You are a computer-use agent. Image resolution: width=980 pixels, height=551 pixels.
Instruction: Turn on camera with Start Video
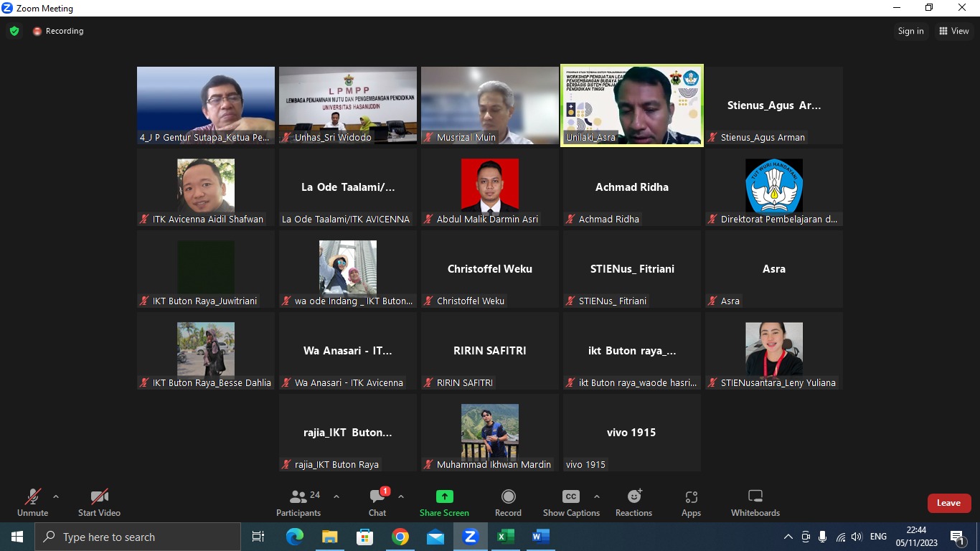pyautogui.click(x=99, y=503)
